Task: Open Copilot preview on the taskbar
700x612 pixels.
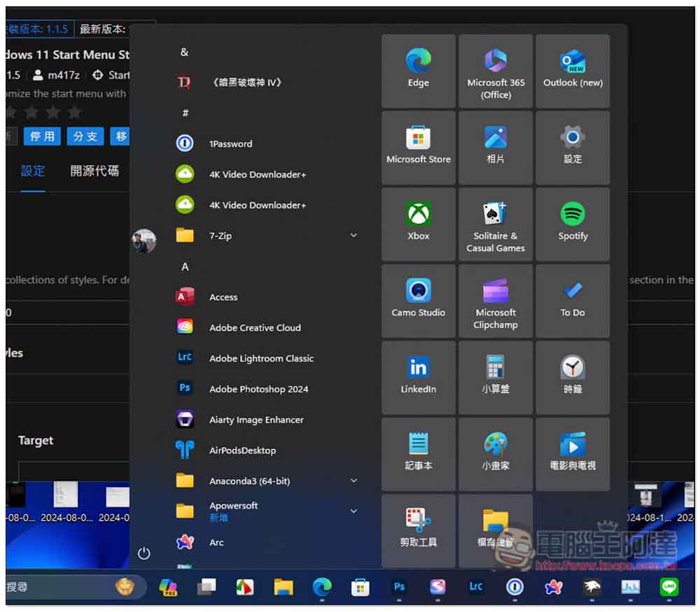Action: (x=168, y=587)
